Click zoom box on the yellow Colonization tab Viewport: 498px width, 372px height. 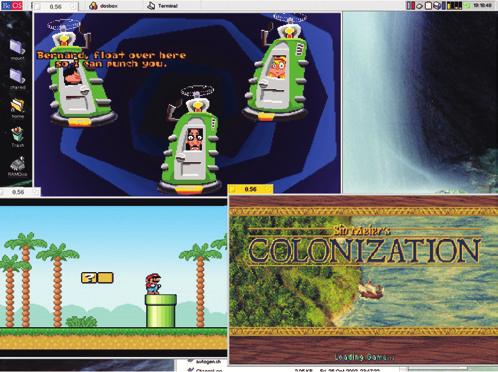[268, 190]
